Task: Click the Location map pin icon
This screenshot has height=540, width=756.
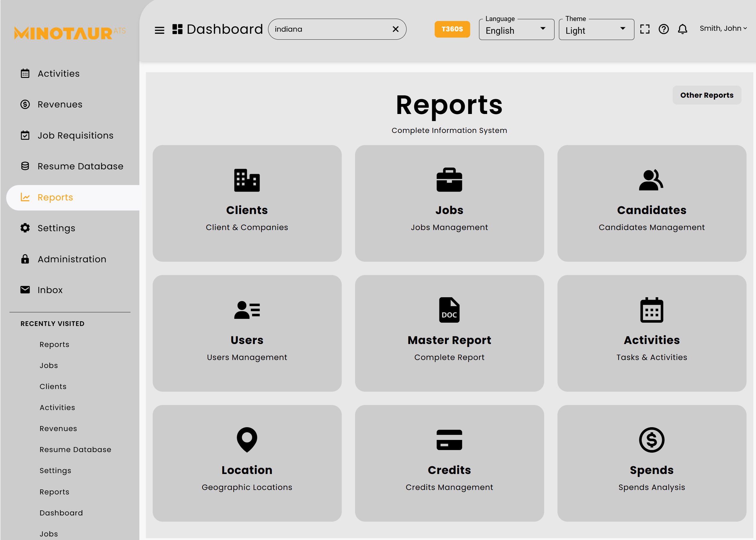Action: (x=247, y=440)
